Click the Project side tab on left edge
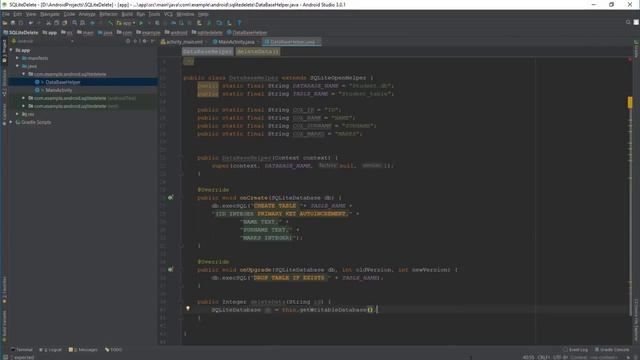Screen dimensions: 640x360 [x=4, y=50]
